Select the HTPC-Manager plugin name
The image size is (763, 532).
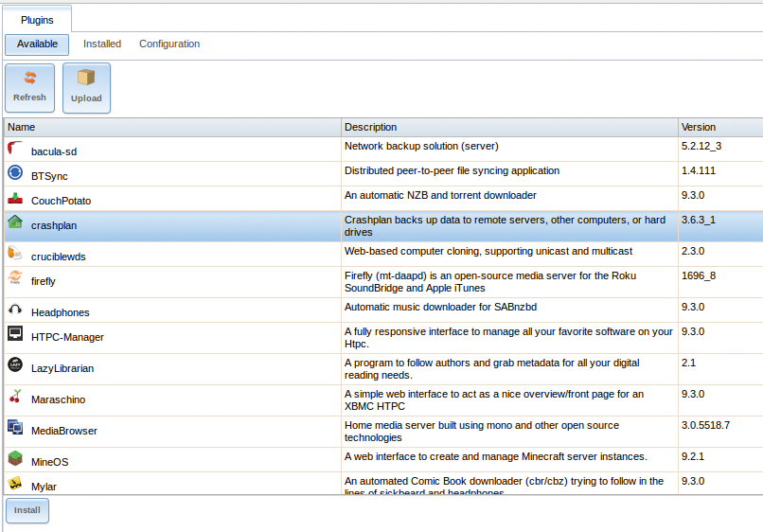pos(67,337)
